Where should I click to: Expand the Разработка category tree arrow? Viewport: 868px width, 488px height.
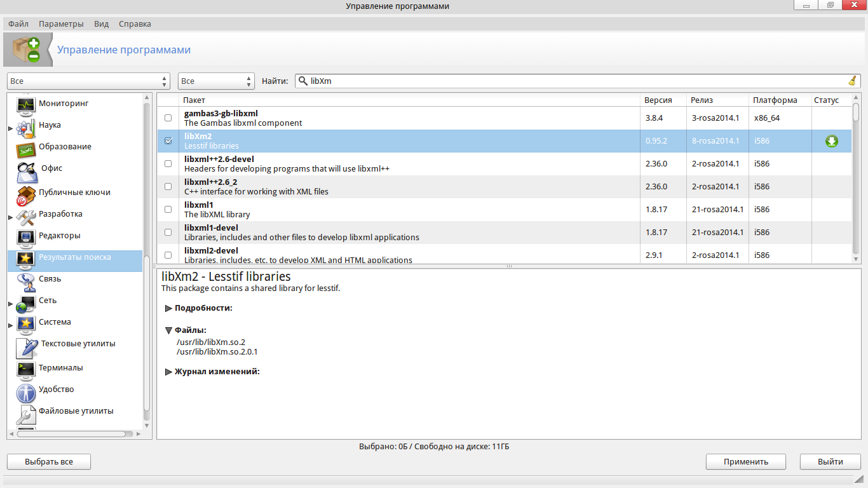10,218
